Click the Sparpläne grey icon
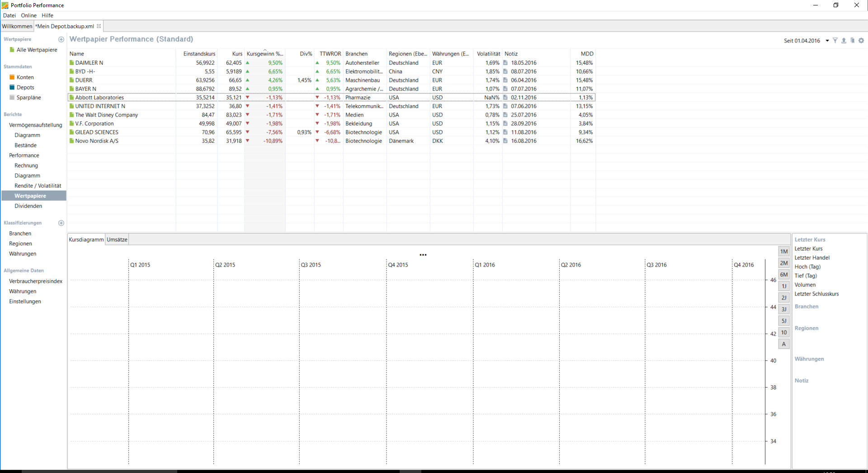 pos(12,98)
